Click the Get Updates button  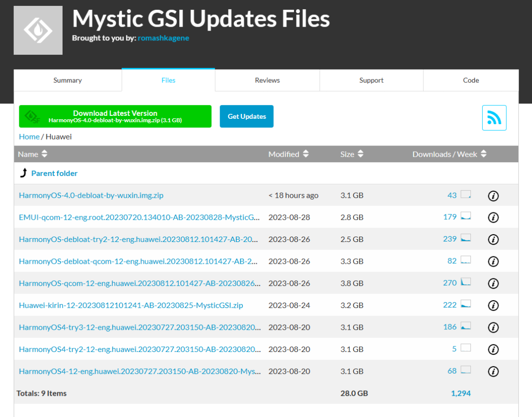(x=247, y=117)
